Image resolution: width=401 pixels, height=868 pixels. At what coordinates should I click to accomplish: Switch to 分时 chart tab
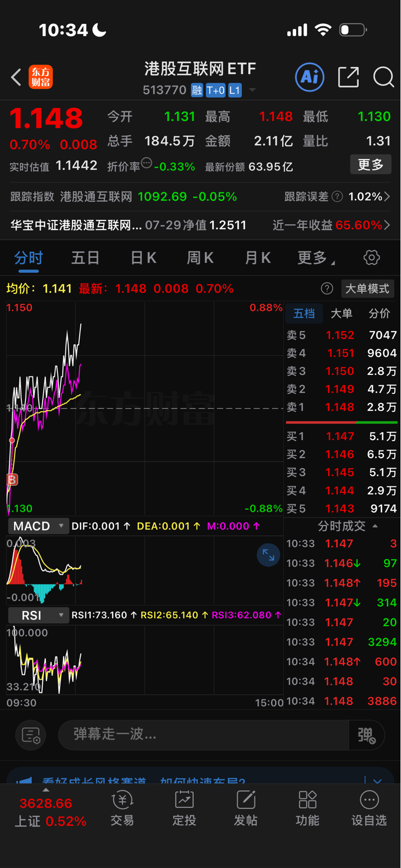[x=29, y=258]
